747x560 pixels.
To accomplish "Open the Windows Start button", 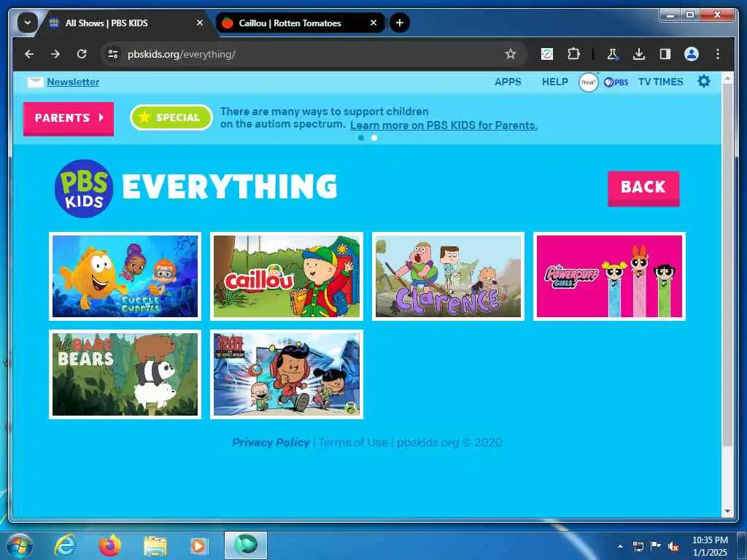I will tap(20, 545).
